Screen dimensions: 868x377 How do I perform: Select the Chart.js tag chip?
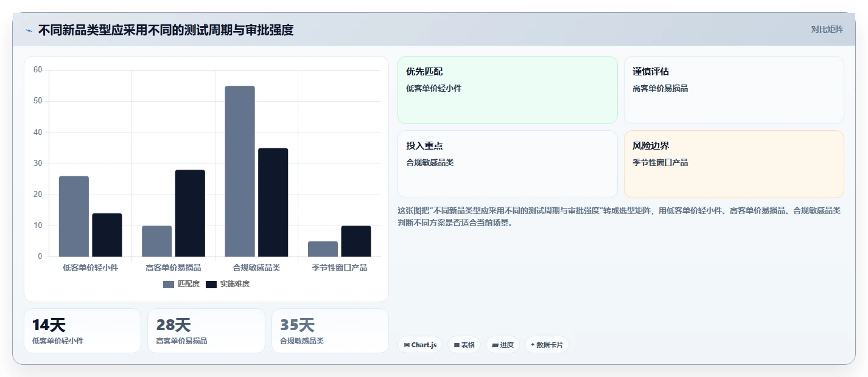tap(420, 345)
